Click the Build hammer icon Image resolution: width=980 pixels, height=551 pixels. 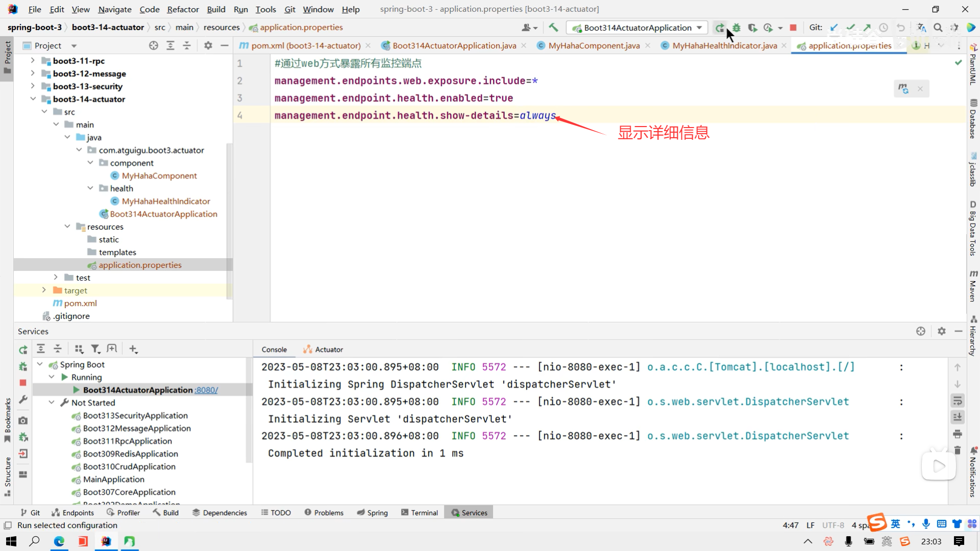click(553, 28)
